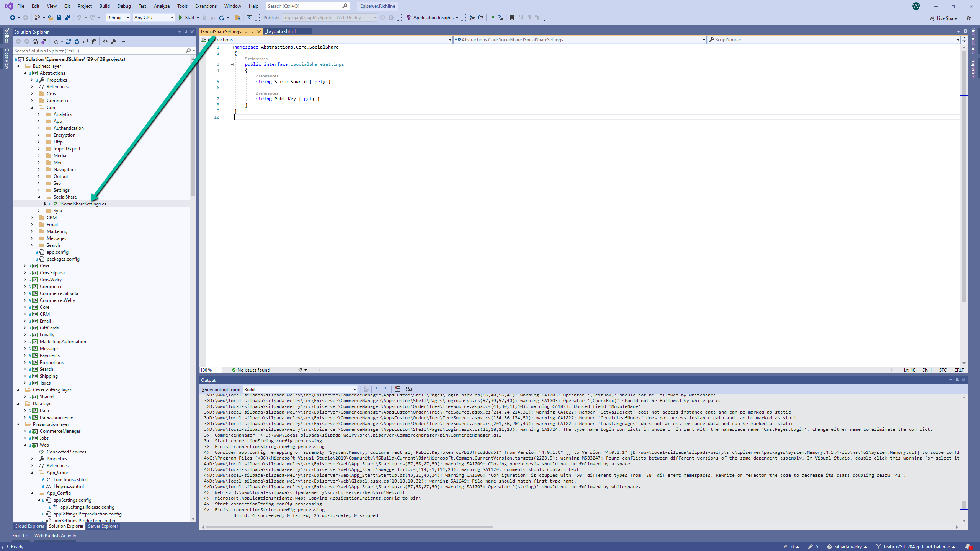
Task: Click the bookmark icon in main toolbar
Action: [x=512, y=18]
